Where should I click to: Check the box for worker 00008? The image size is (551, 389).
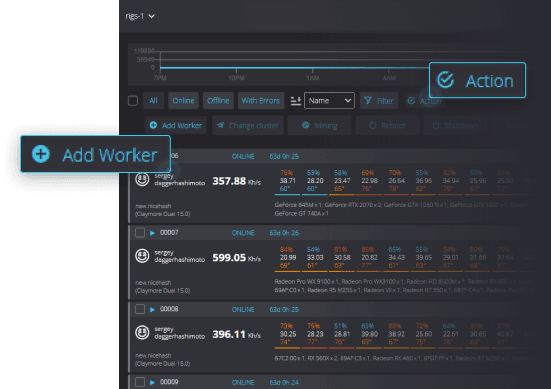click(140, 309)
